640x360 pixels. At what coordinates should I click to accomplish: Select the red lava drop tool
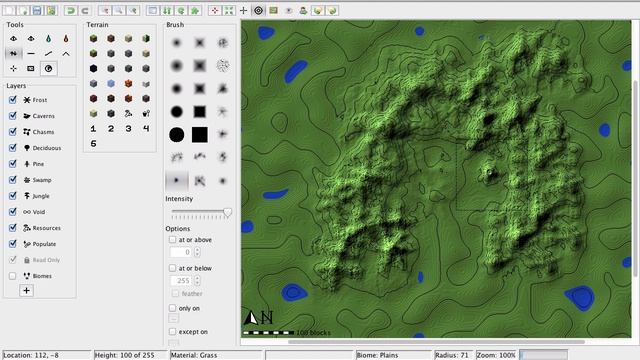(66, 39)
